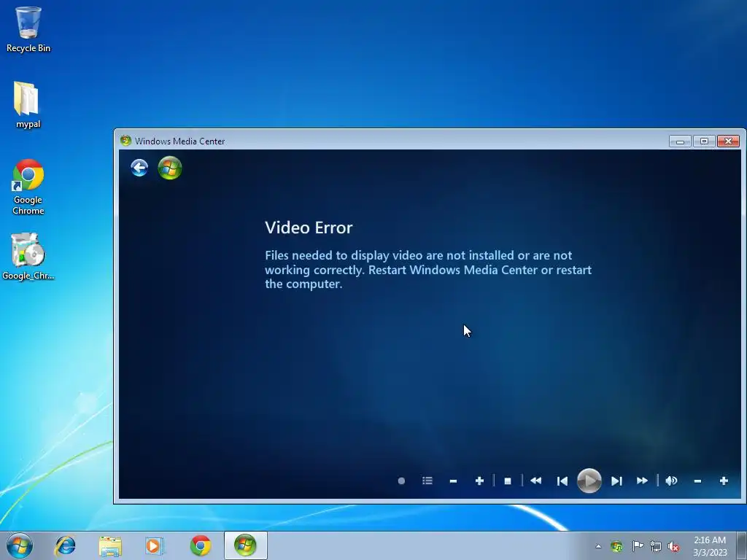The image size is (747, 560).
Task: Click the Record button in playback bar
Action: (x=401, y=481)
